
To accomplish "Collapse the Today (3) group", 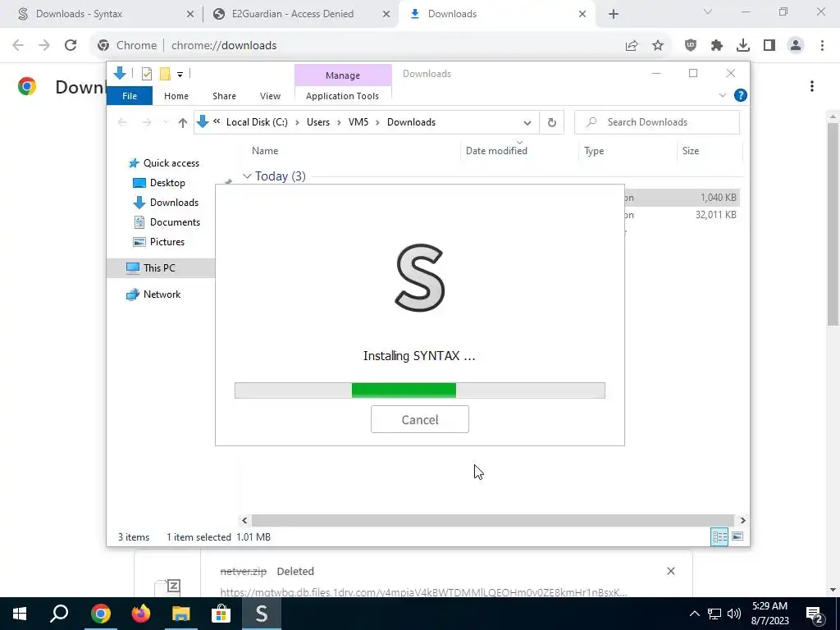I will 247,176.
